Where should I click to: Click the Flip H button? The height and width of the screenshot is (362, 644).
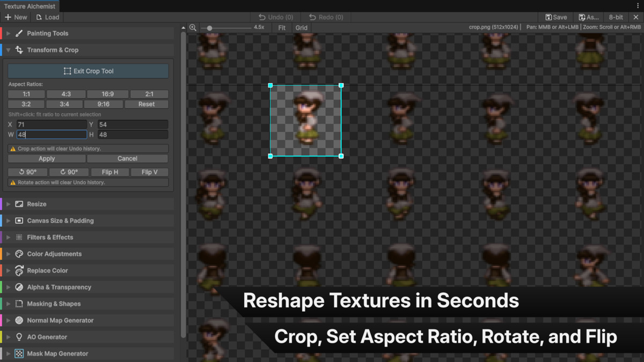(110, 172)
